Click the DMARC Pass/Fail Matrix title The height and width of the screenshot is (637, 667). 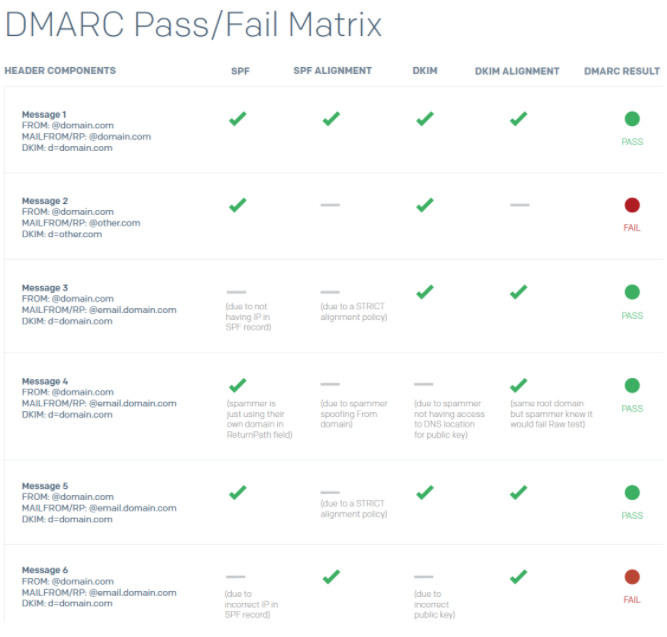click(x=193, y=25)
